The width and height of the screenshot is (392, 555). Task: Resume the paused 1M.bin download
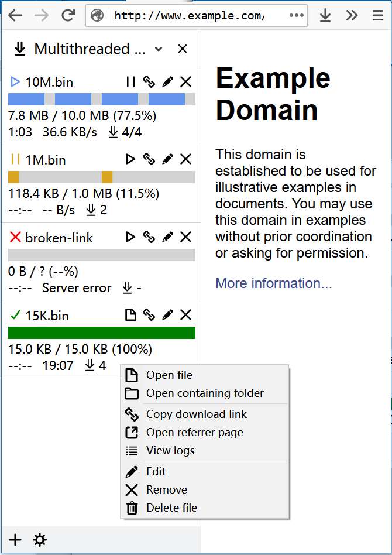tap(130, 159)
